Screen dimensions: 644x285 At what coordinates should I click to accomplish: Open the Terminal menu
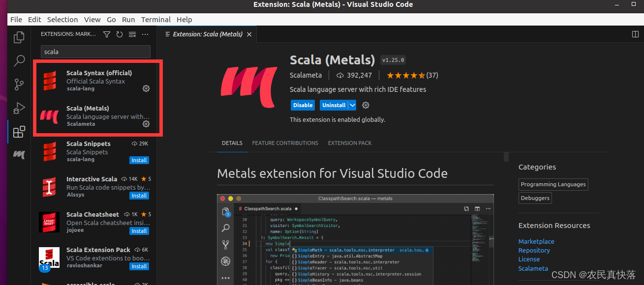[x=155, y=20]
